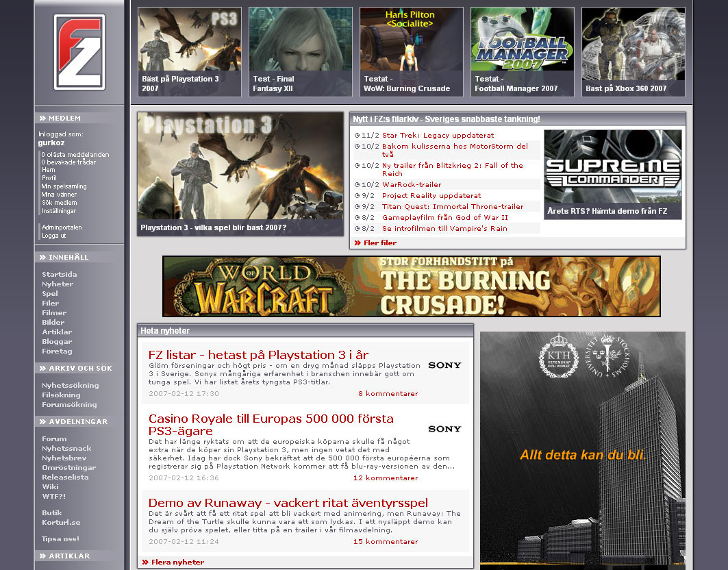Open 8 kommentarer link
The height and width of the screenshot is (570, 728).
click(x=388, y=393)
